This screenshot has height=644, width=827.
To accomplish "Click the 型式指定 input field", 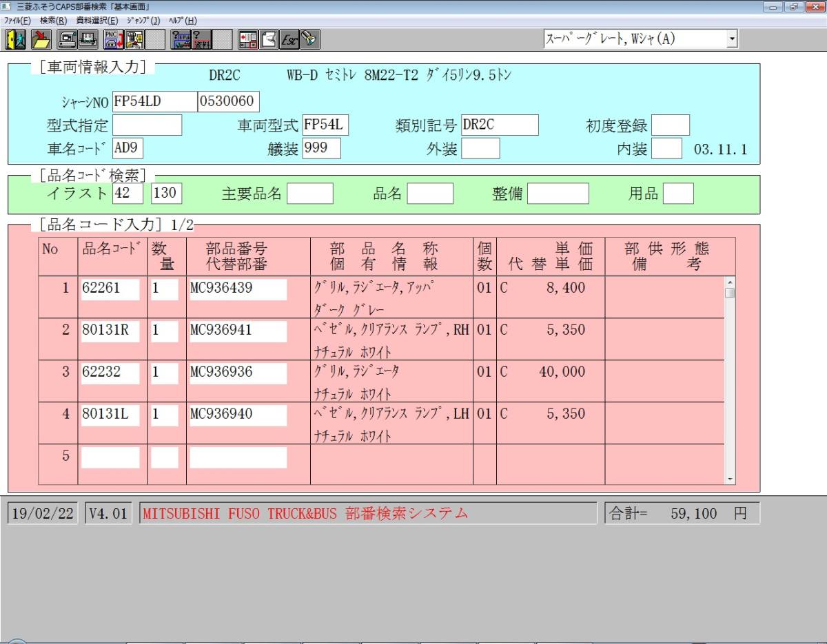I will (147, 125).
